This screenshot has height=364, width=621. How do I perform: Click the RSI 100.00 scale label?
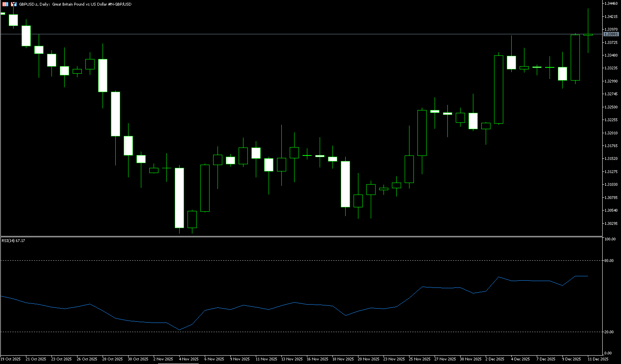610,239
